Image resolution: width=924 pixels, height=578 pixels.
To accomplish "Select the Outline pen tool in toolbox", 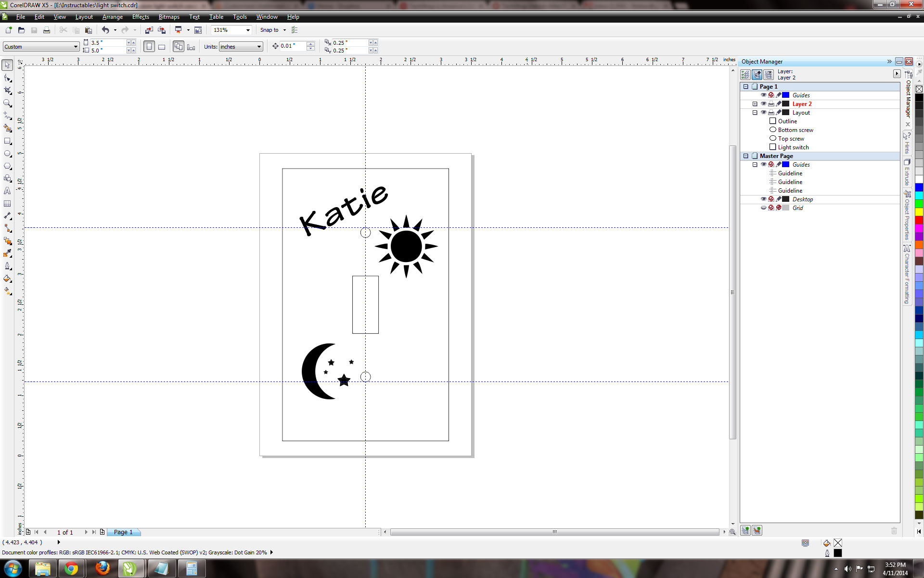I will point(7,266).
